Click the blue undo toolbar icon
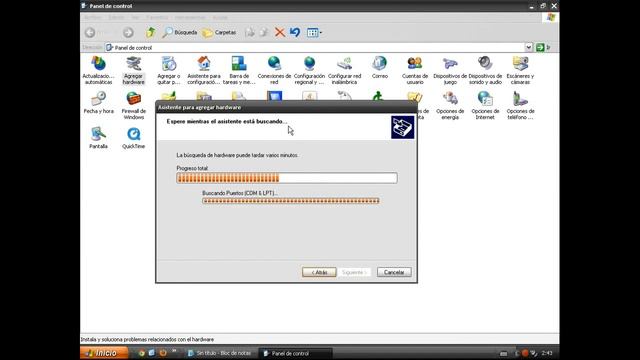Image resolution: width=640 pixels, height=360 pixels. (x=295, y=32)
